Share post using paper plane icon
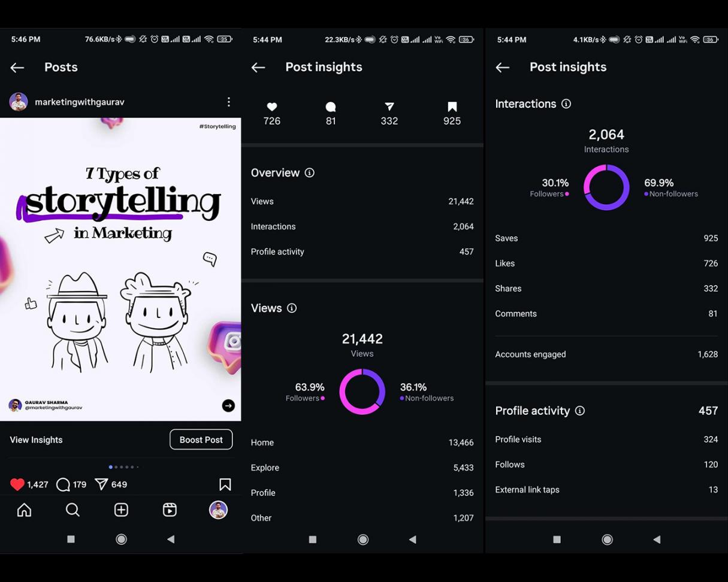Screen dimensions: 728x582 click(x=101, y=484)
